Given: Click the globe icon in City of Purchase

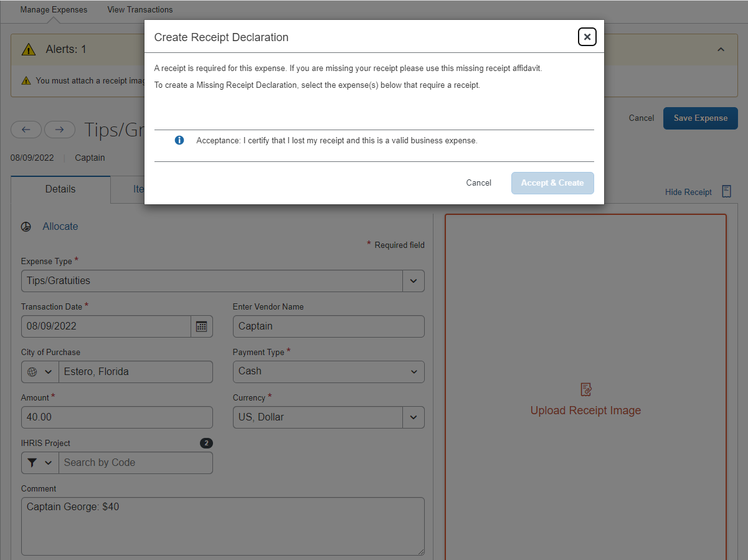Looking at the screenshot, I should tap(32, 372).
